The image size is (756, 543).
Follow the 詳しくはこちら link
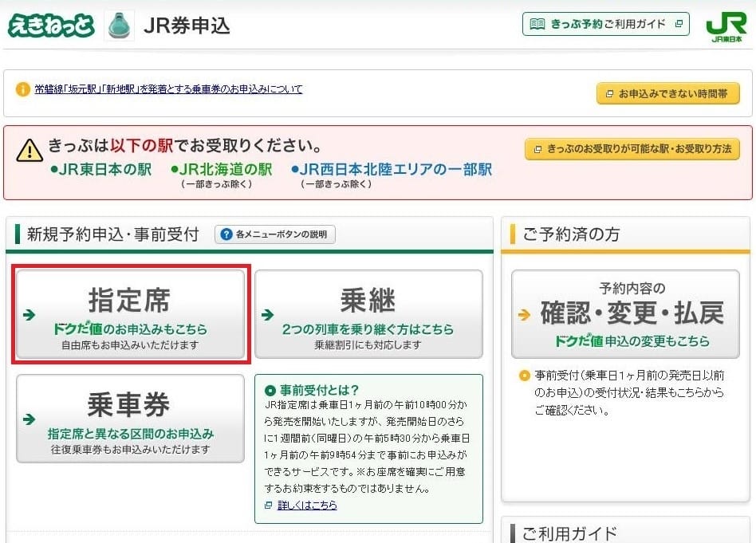[306, 506]
